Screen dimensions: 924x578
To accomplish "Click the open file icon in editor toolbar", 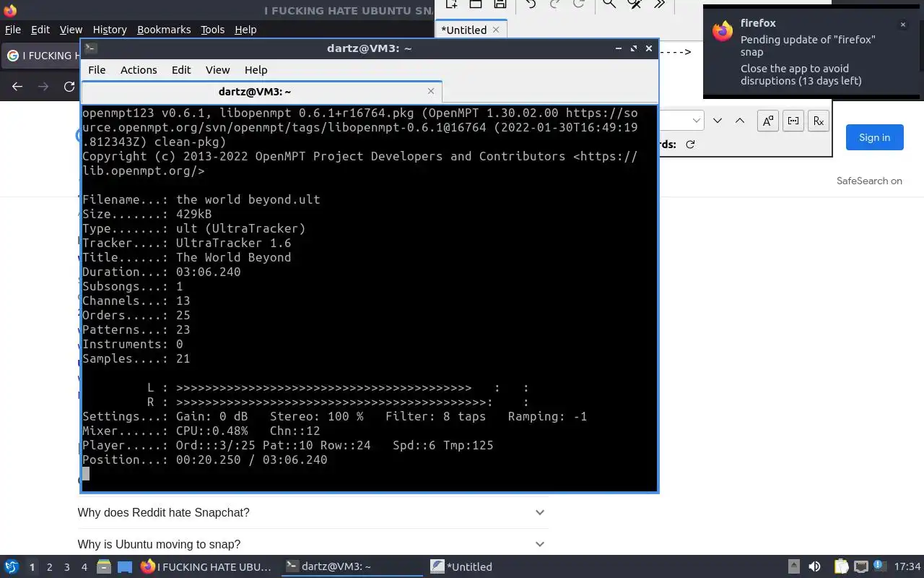I will (476, 4).
